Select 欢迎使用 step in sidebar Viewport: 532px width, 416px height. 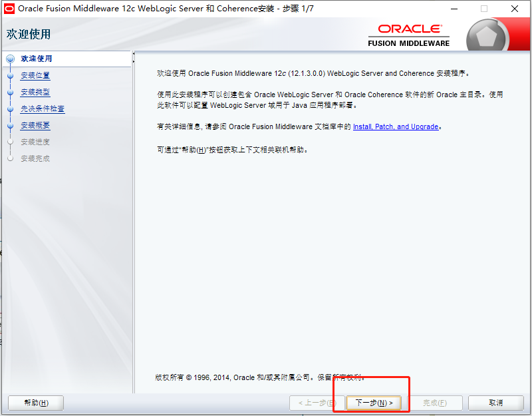(37, 59)
